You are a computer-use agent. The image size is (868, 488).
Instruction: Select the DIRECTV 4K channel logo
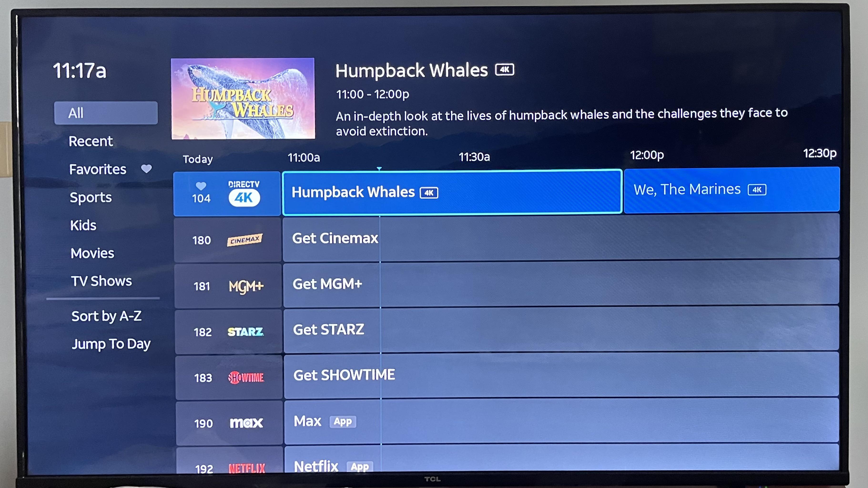(x=244, y=193)
